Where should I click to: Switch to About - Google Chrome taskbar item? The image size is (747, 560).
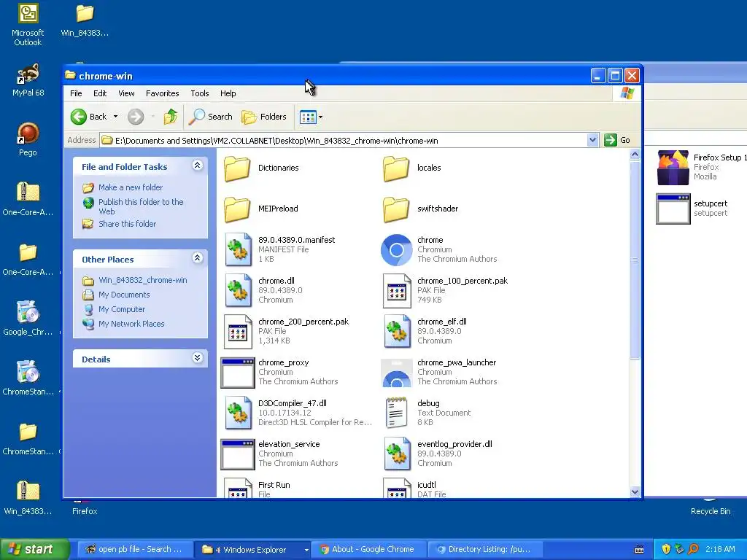[x=368, y=550]
